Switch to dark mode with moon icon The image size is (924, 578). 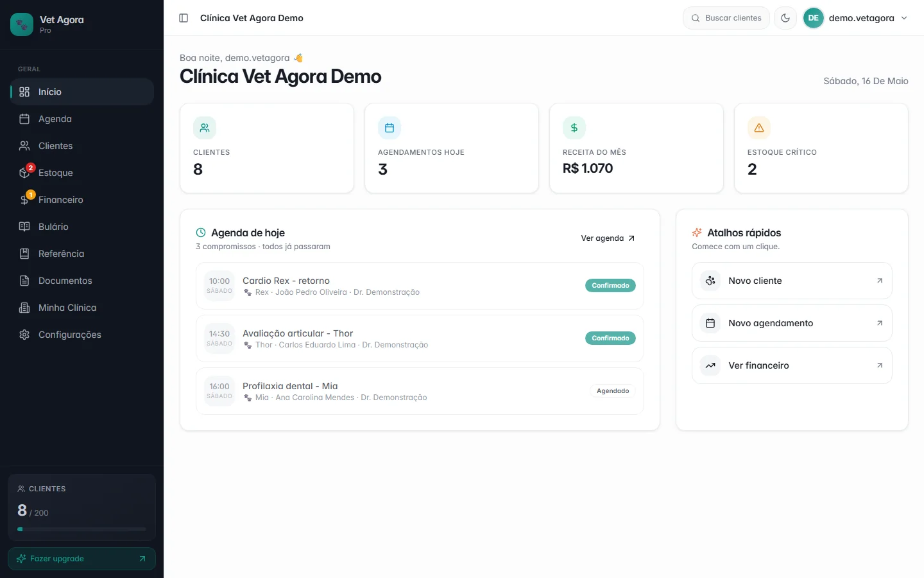[785, 18]
